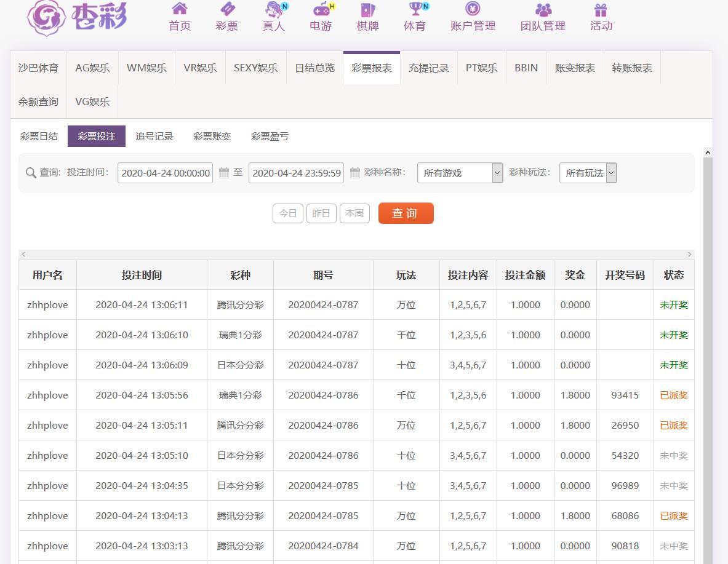Click the vertical scrollbar up arrow
The height and width of the screenshot is (564, 728).
[708, 153]
